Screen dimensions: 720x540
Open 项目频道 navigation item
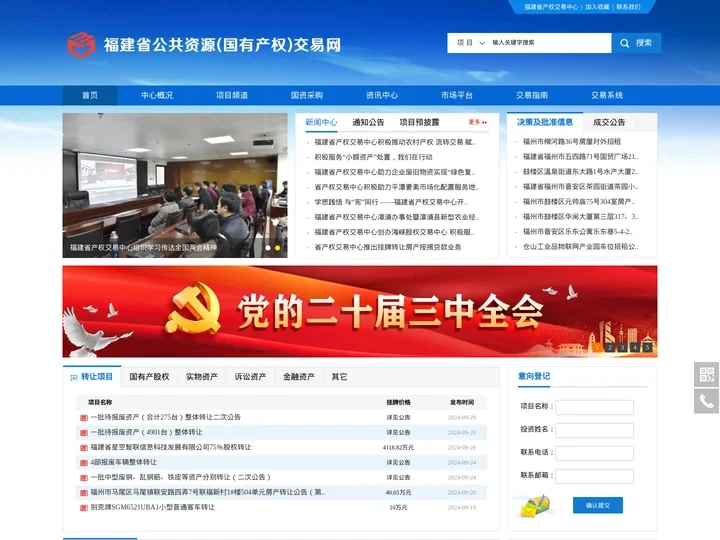(232, 95)
